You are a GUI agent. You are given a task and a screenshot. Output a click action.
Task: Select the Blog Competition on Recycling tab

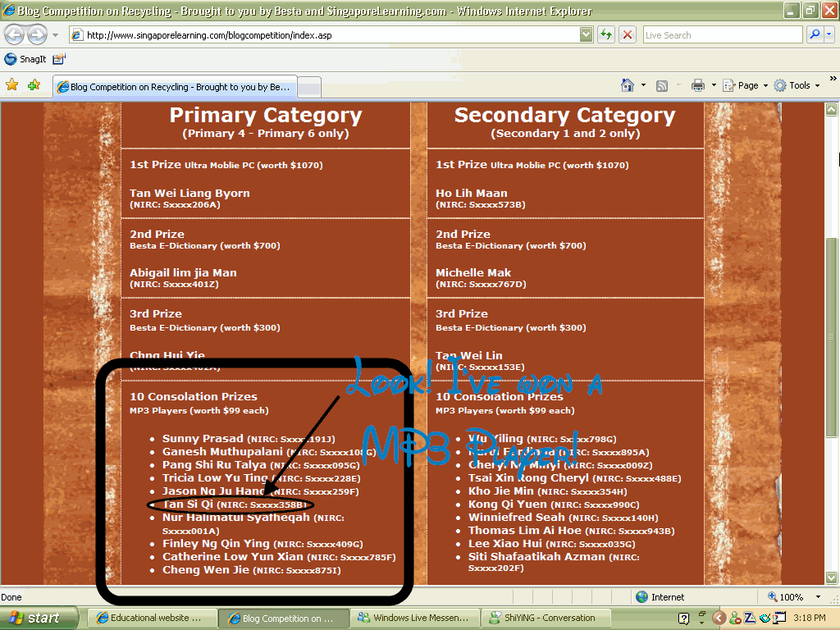click(175, 87)
